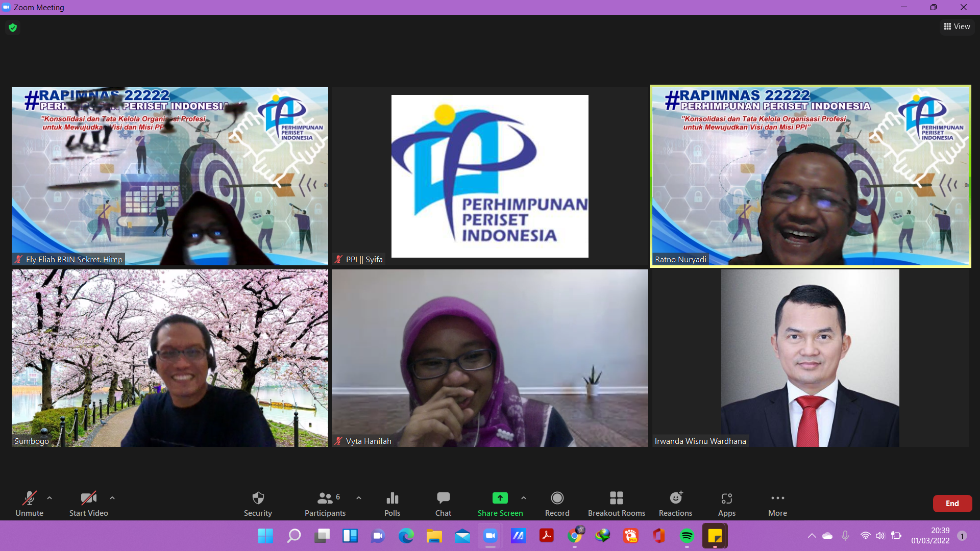Open Google Chrome from taskbar
This screenshot has height=551, width=980.
pos(575,536)
